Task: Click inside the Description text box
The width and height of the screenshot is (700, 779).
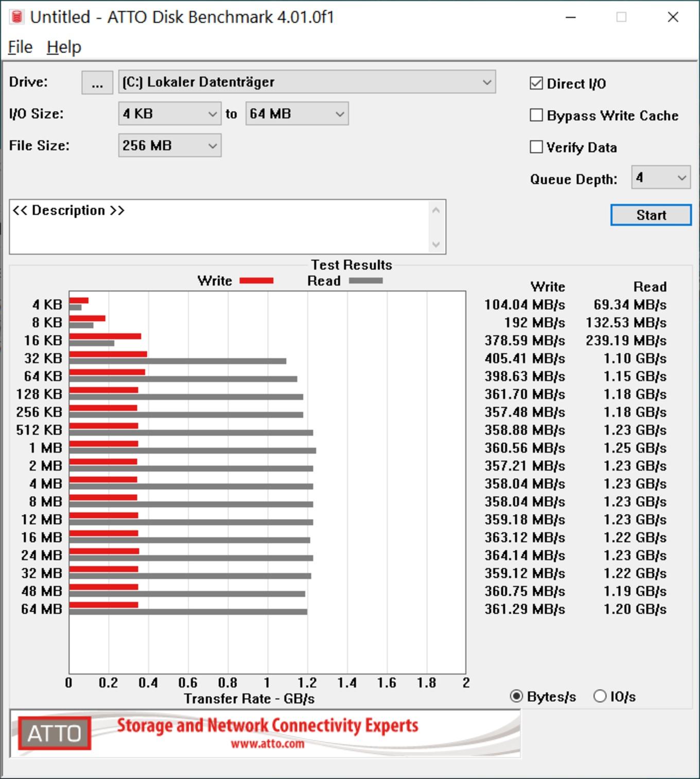Action: pyautogui.click(x=219, y=227)
